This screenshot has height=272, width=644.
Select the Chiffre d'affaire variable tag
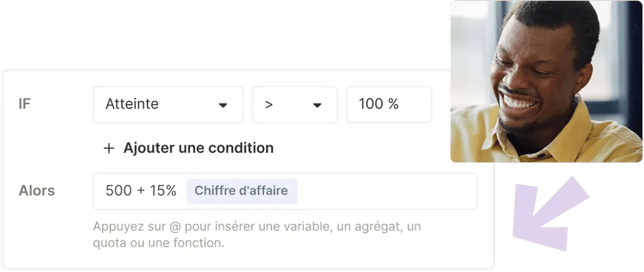click(x=241, y=191)
